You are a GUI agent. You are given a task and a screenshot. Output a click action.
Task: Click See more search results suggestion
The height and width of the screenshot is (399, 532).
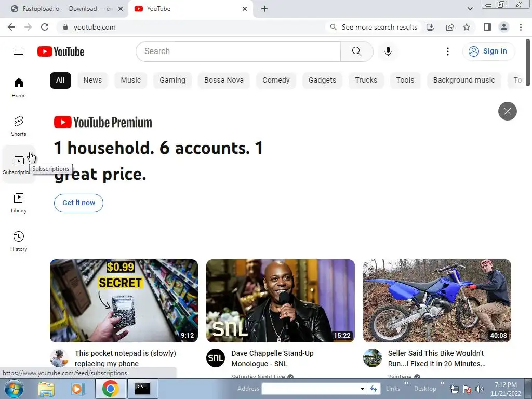click(x=374, y=27)
